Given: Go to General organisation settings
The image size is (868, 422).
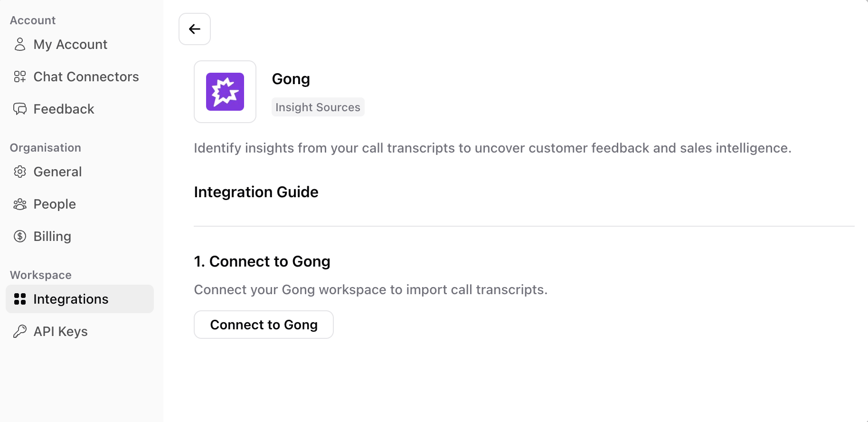Looking at the screenshot, I should (x=57, y=172).
